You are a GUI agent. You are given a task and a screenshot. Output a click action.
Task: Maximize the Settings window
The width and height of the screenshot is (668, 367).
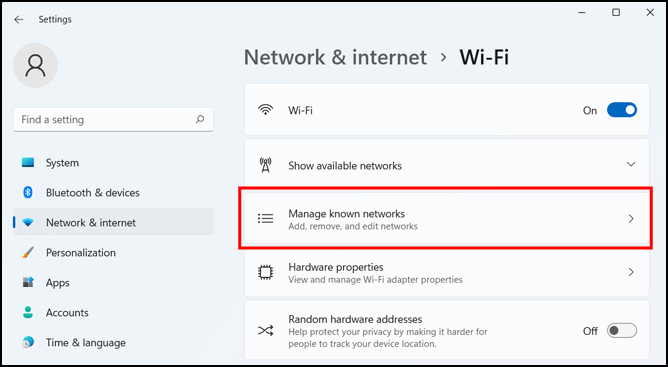click(616, 13)
